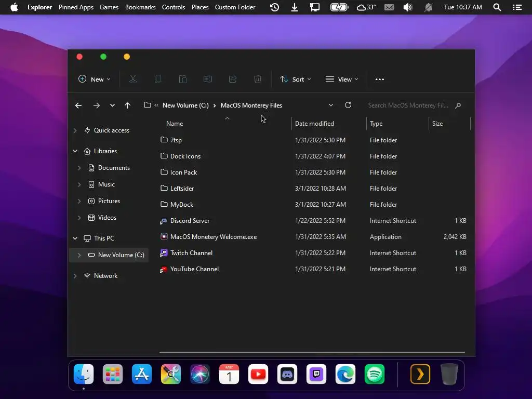Click the Rename icon in toolbar
The image size is (532, 399).
tap(208, 79)
